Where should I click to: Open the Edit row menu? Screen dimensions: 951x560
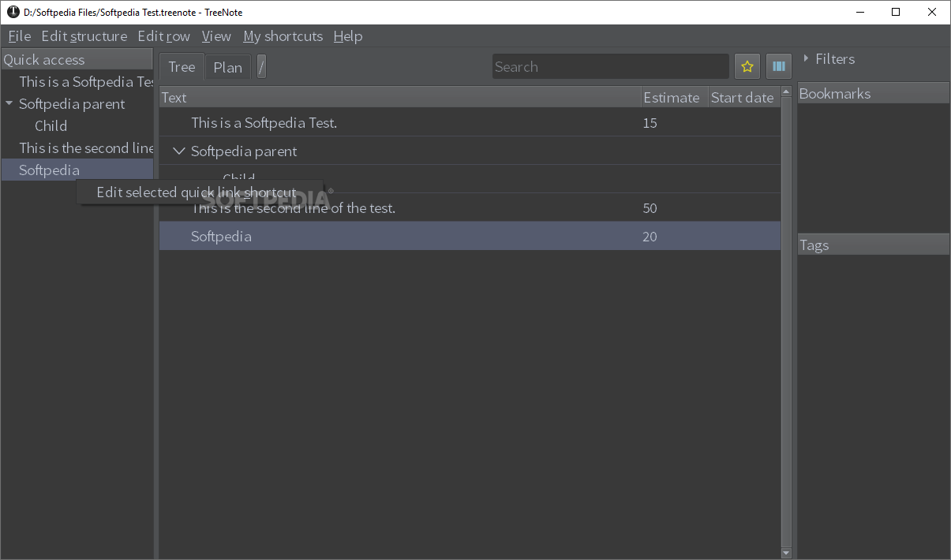tap(164, 36)
